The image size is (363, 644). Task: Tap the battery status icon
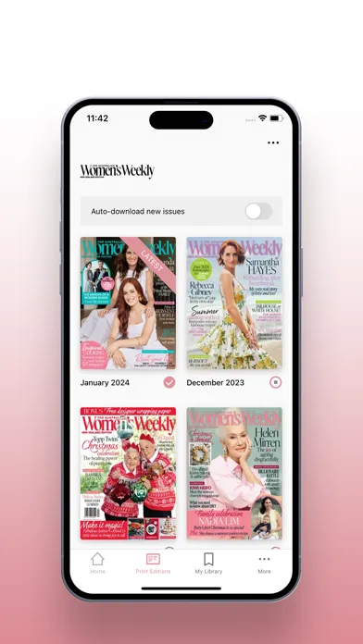pyautogui.click(x=276, y=118)
